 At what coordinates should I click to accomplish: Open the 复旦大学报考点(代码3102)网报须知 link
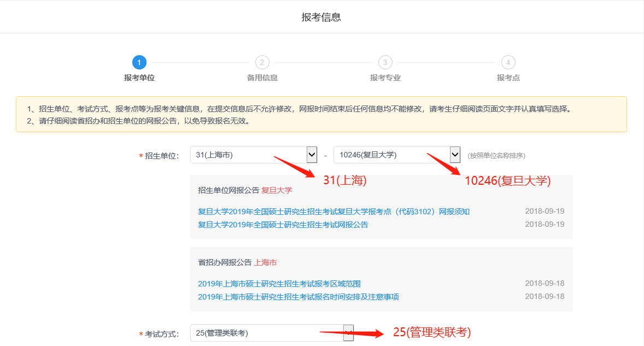pos(333,212)
